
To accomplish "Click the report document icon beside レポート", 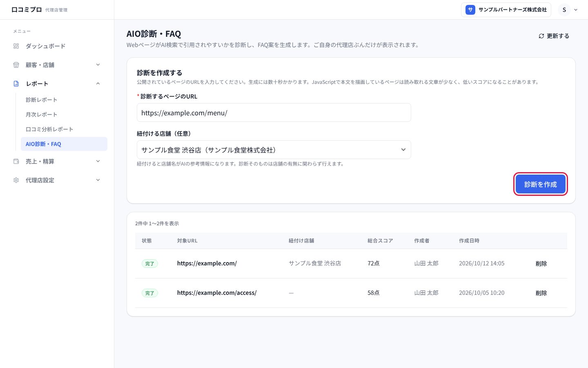I will [16, 84].
